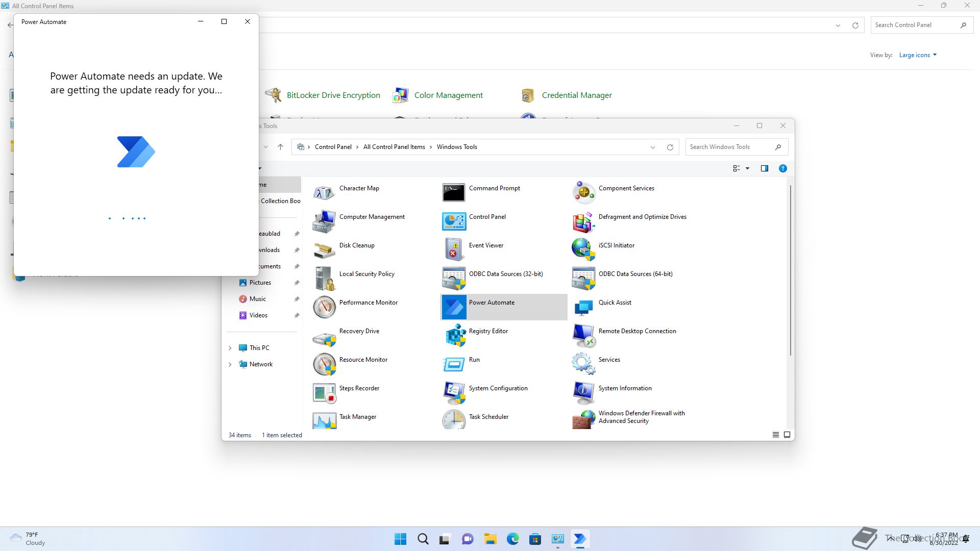980x551 pixels.
Task: Open File Explorer from taskbar
Action: (x=490, y=539)
